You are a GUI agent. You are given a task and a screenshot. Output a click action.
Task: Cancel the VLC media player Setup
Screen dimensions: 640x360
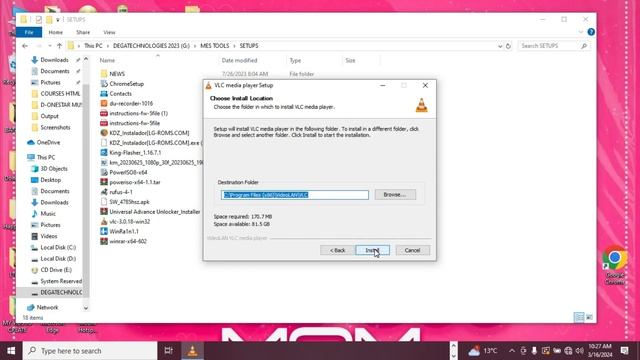click(412, 250)
